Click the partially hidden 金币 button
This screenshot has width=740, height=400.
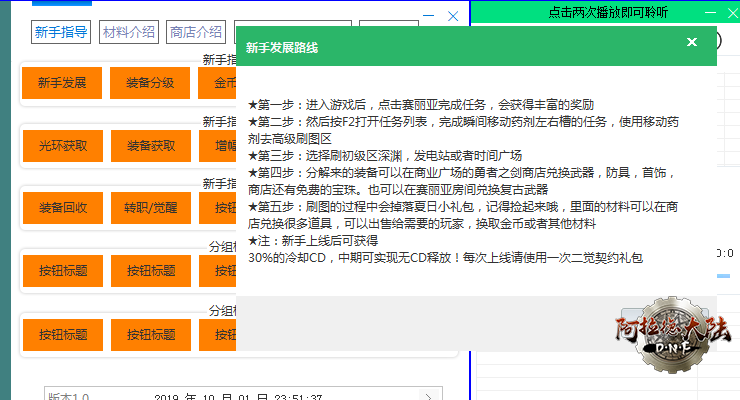click(x=217, y=83)
